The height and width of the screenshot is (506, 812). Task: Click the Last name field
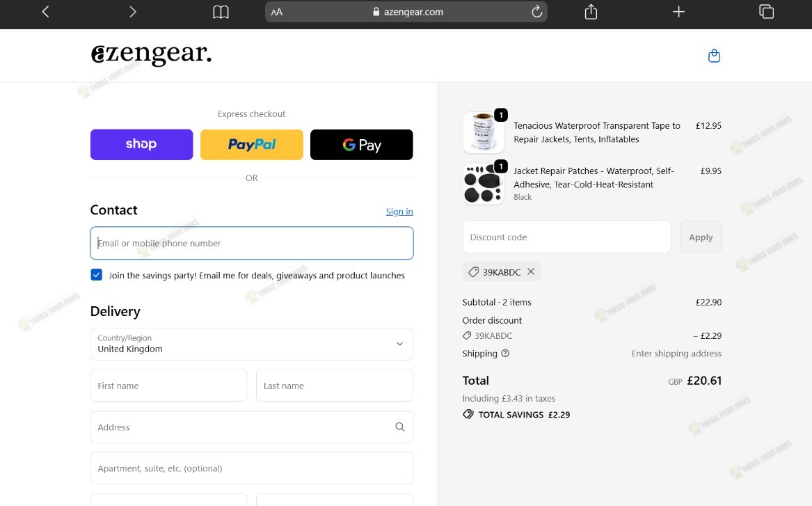click(335, 386)
